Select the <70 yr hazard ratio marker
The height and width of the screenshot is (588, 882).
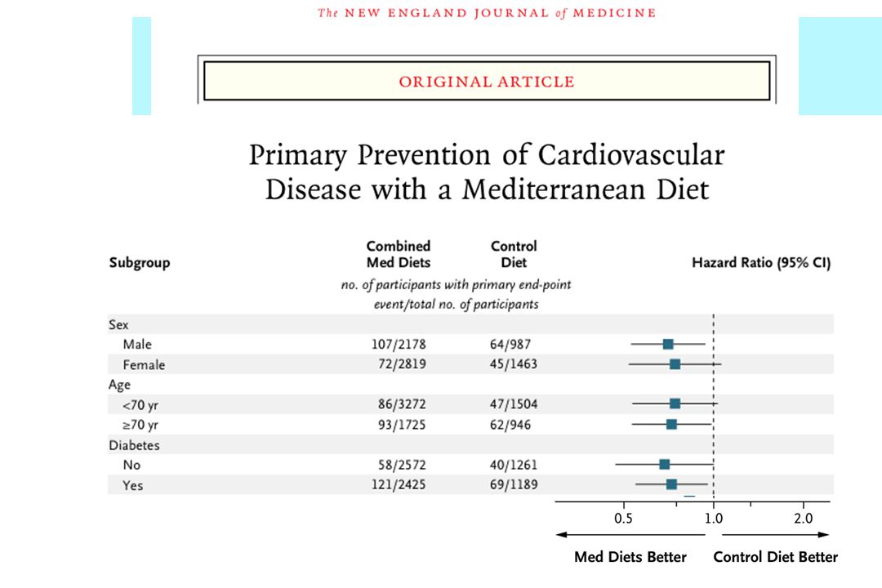[x=675, y=403]
